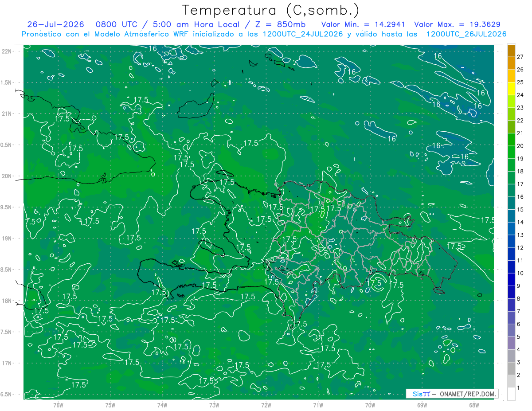Click the "71W" longitude axis label
Image resolution: width=532 pixels, height=411 pixels.
point(318,405)
